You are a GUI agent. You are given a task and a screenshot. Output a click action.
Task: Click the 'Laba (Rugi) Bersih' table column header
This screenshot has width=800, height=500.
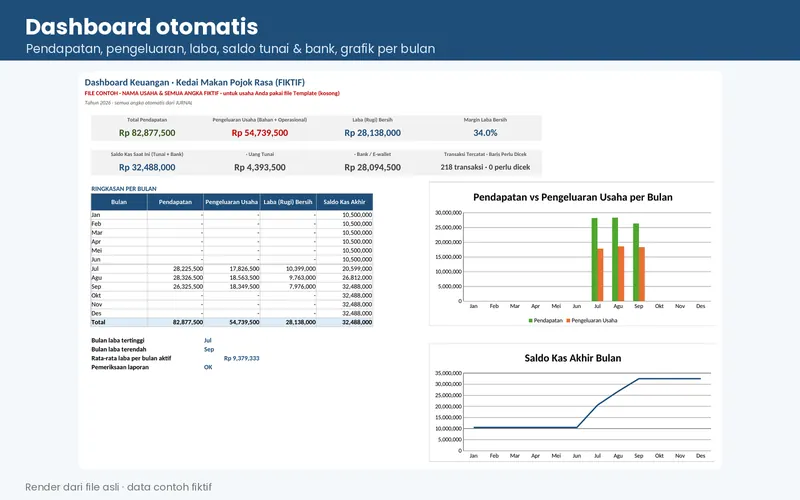(288, 202)
